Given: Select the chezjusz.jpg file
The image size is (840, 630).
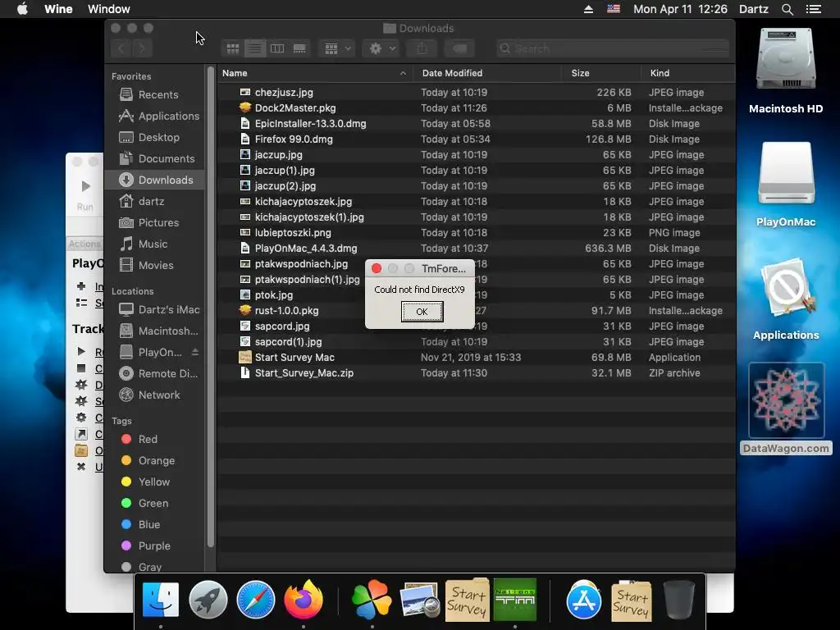Looking at the screenshot, I should pos(476,93).
